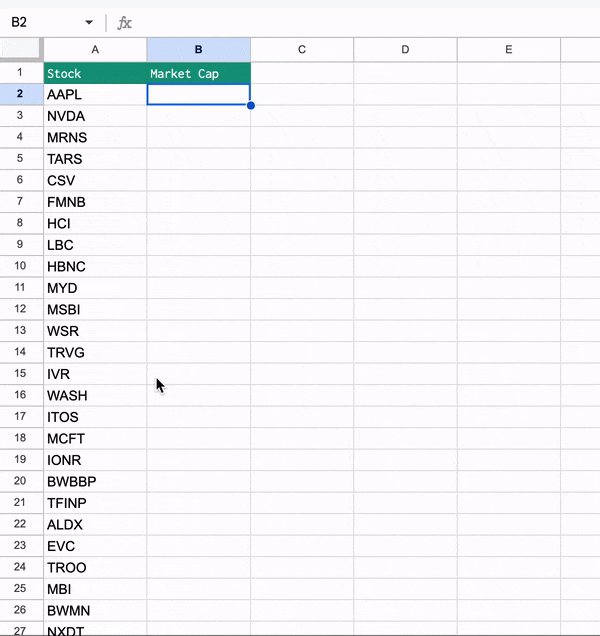Viewport: 600px width, 636px height.
Task: Select column A header
Action: 95,50
